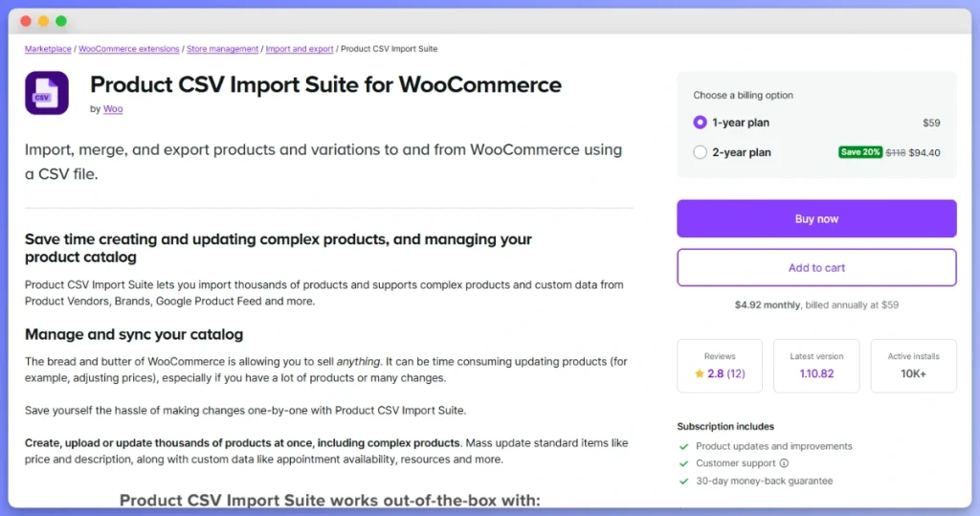Select the 1-year plan radio button
Image resolution: width=980 pixels, height=516 pixels.
click(700, 123)
